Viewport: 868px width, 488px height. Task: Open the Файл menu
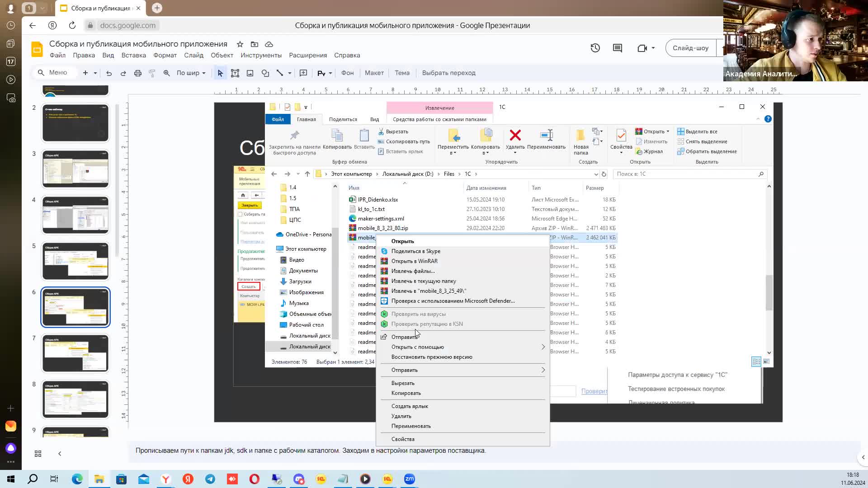tap(57, 55)
